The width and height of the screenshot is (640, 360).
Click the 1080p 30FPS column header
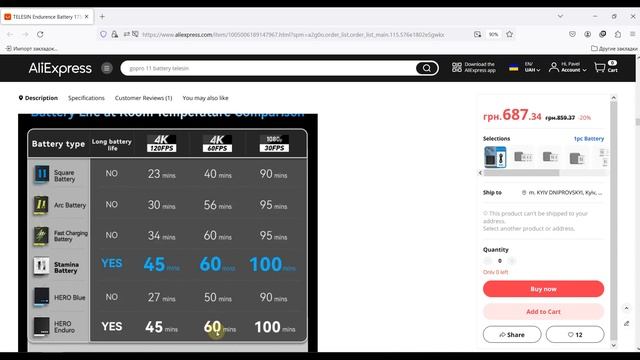[x=274, y=143]
